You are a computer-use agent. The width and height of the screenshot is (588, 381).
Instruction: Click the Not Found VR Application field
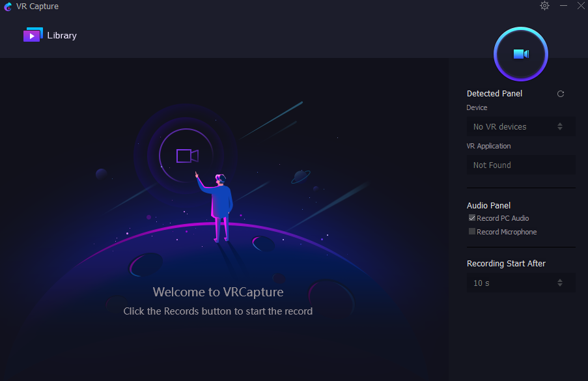(x=520, y=165)
